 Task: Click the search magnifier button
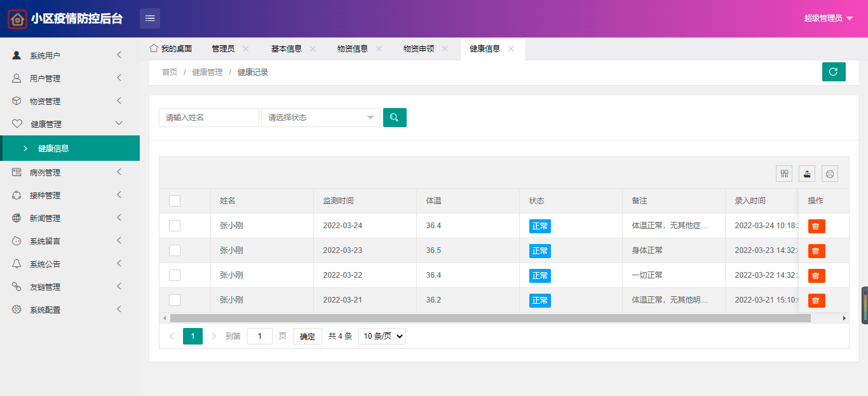(x=395, y=118)
